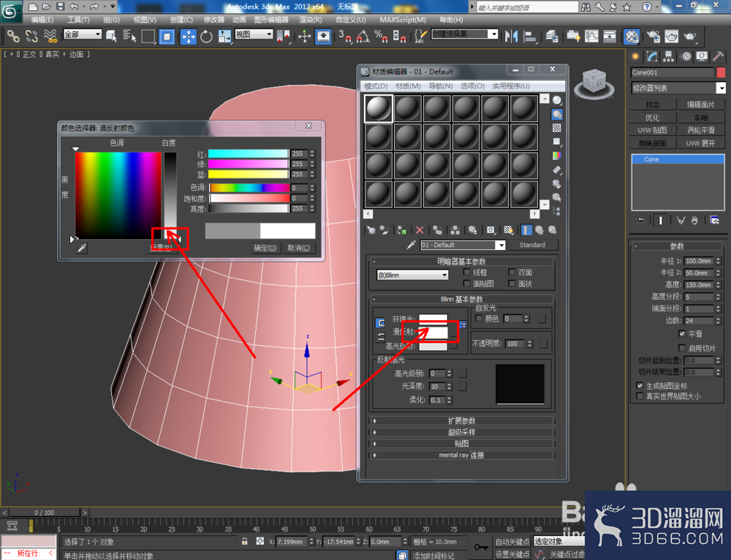Open 实用程序(U) menu in material editor

coord(511,86)
